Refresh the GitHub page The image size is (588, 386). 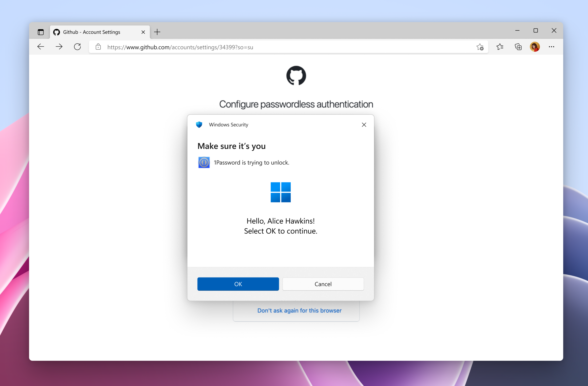(77, 47)
